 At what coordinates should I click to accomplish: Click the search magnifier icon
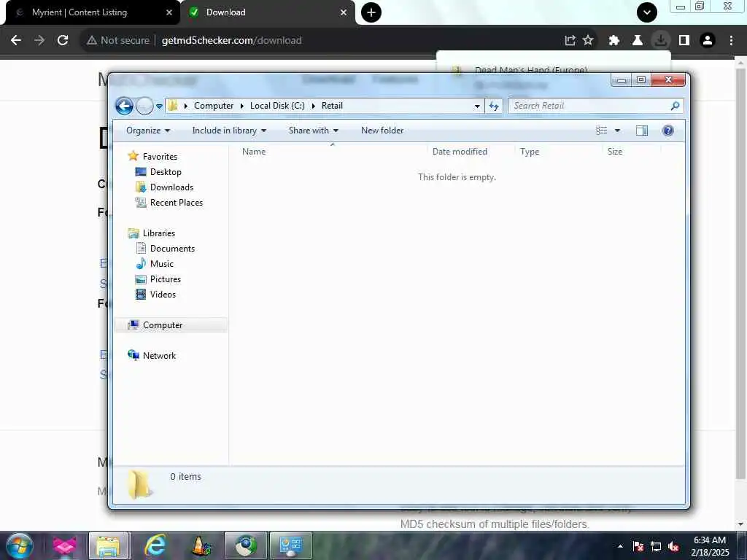[x=675, y=106]
